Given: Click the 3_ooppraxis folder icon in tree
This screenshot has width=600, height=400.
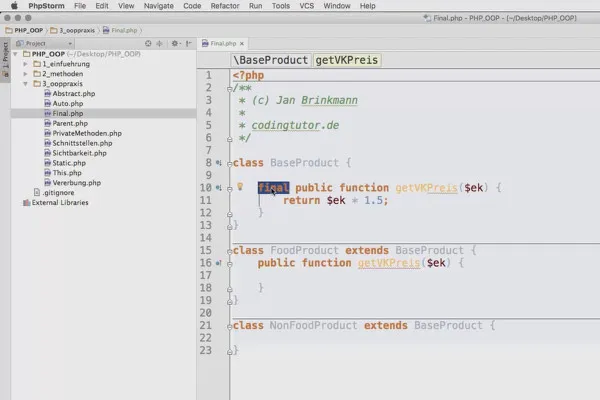Looking at the screenshot, I should tap(37, 83).
